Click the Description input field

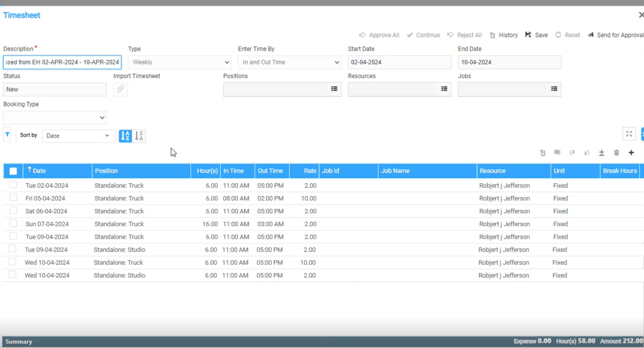click(62, 62)
